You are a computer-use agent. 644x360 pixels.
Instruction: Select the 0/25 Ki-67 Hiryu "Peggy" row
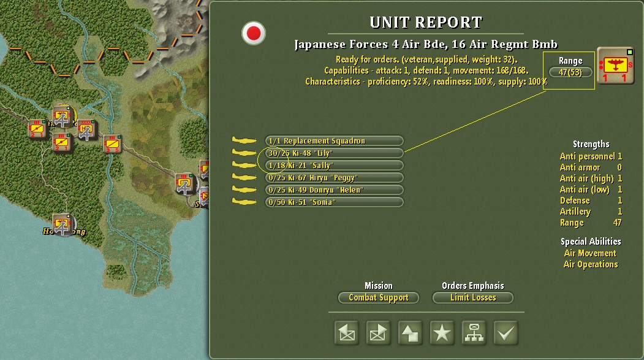tap(335, 177)
